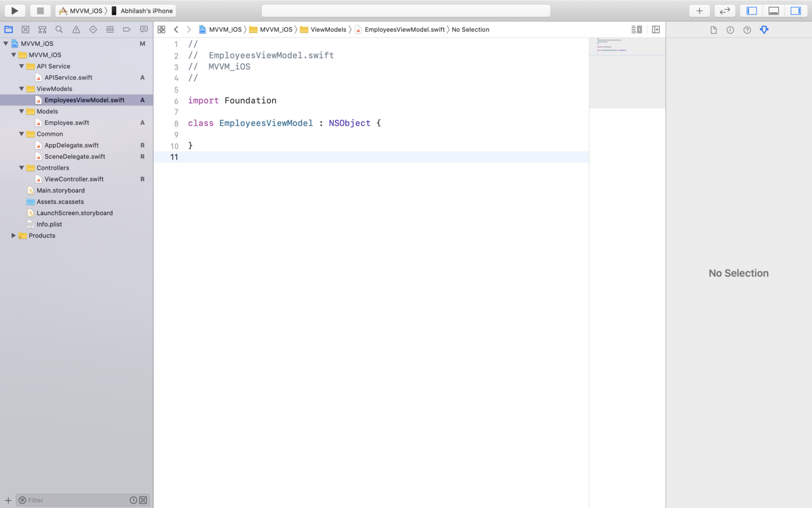Click line number 8 in the gutter

pyautogui.click(x=176, y=123)
